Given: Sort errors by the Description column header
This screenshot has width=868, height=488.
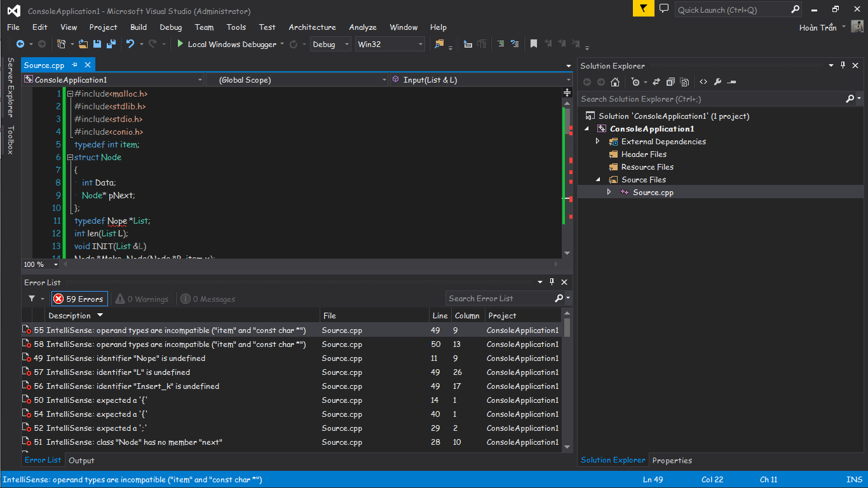Looking at the screenshot, I should 70,316.
